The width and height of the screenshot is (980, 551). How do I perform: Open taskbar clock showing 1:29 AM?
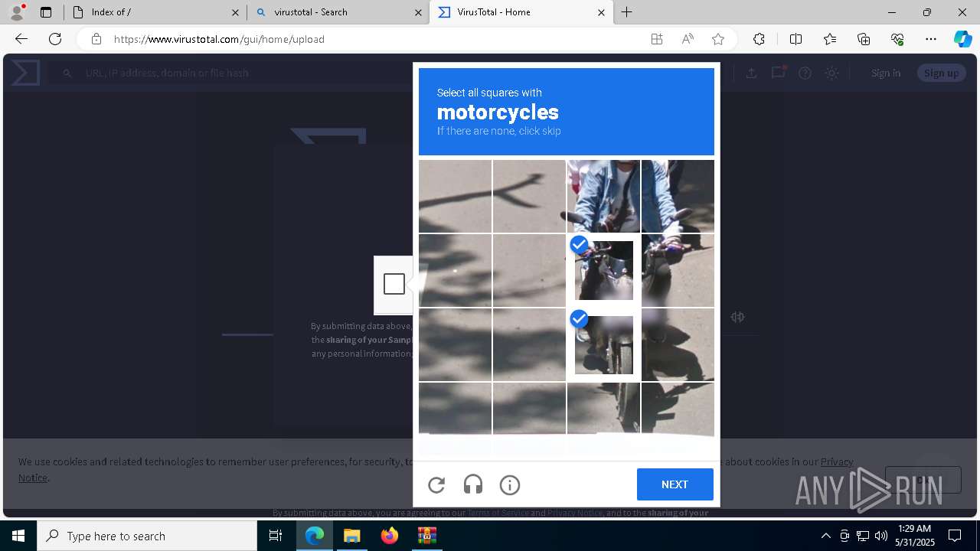pyautogui.click(x=914, y=536)
